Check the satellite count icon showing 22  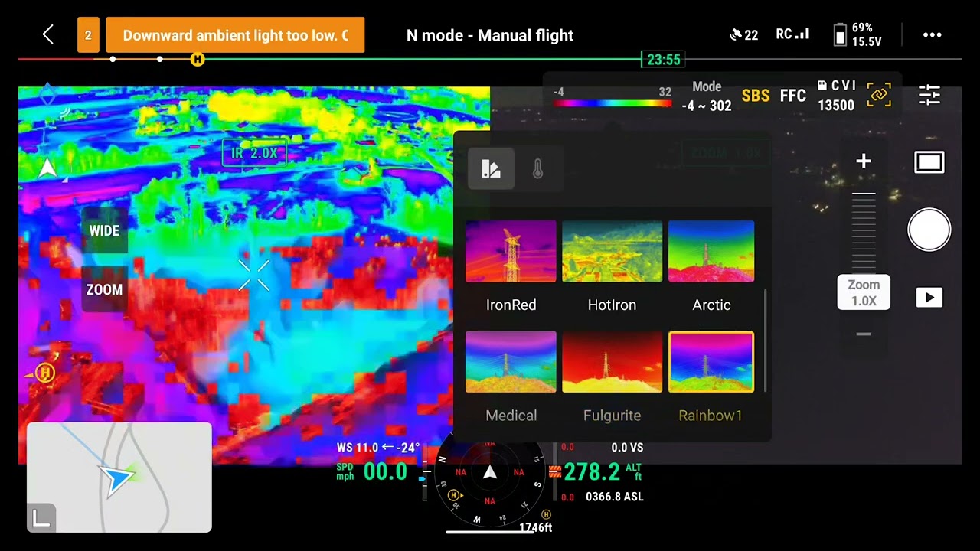click(743, 35)
